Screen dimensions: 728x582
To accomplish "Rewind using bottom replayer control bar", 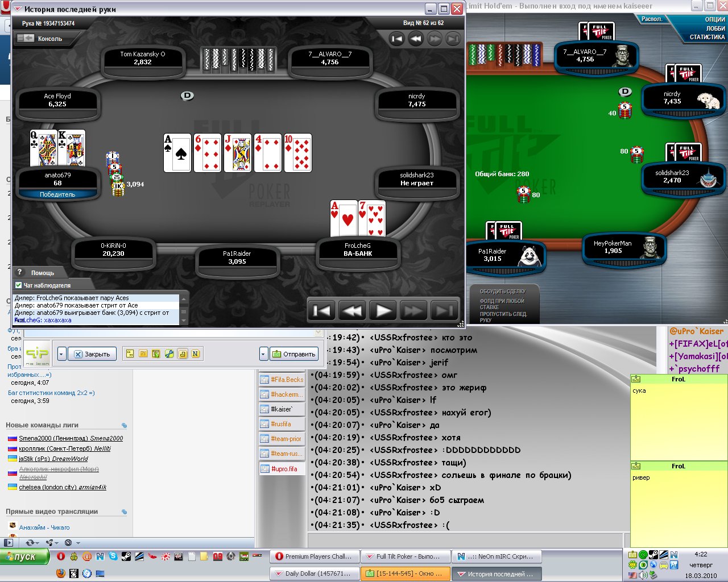I will (352, 310).
